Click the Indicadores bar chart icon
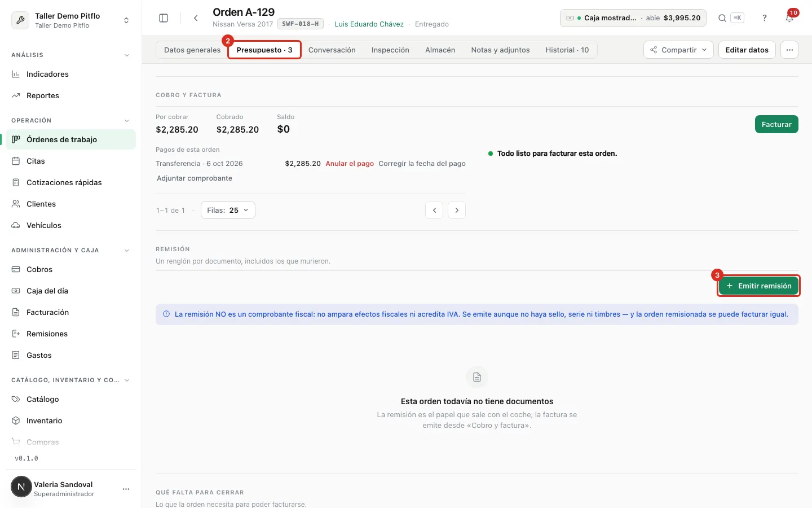The height and width of the screenshot is (508, 812). pyautogui.click(x=16, y=74)
